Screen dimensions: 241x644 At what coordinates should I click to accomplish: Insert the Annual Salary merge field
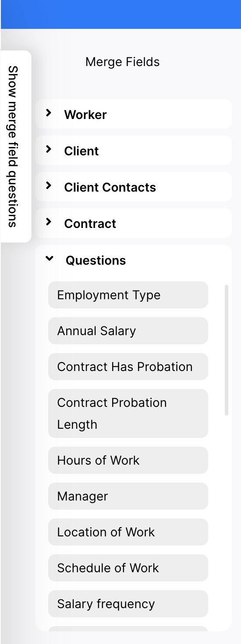point(128,331)
